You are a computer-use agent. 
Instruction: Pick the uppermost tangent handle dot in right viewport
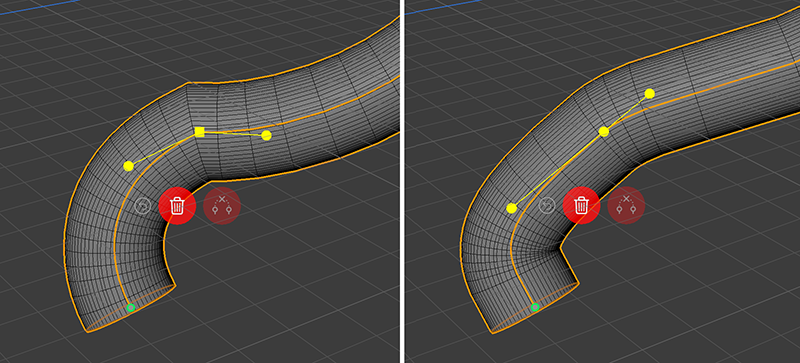click(x=649, y=93)
